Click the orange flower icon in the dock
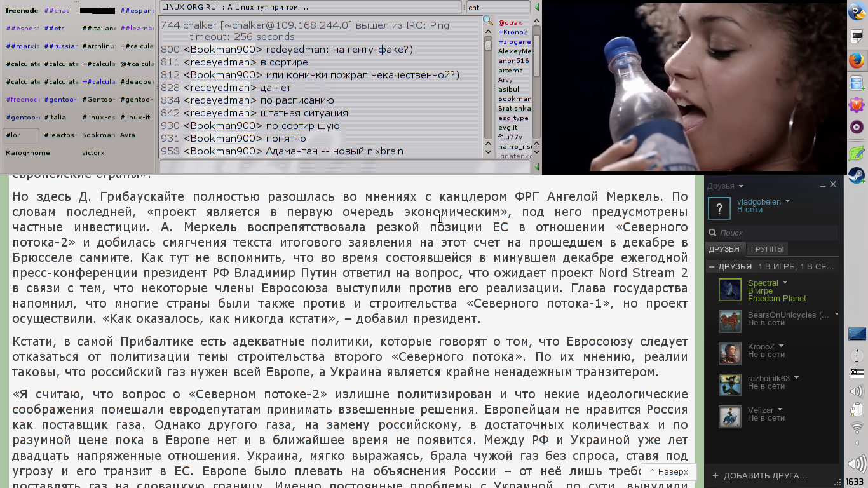868x488 pixels. pyautogui.click(x=857, y=104)
